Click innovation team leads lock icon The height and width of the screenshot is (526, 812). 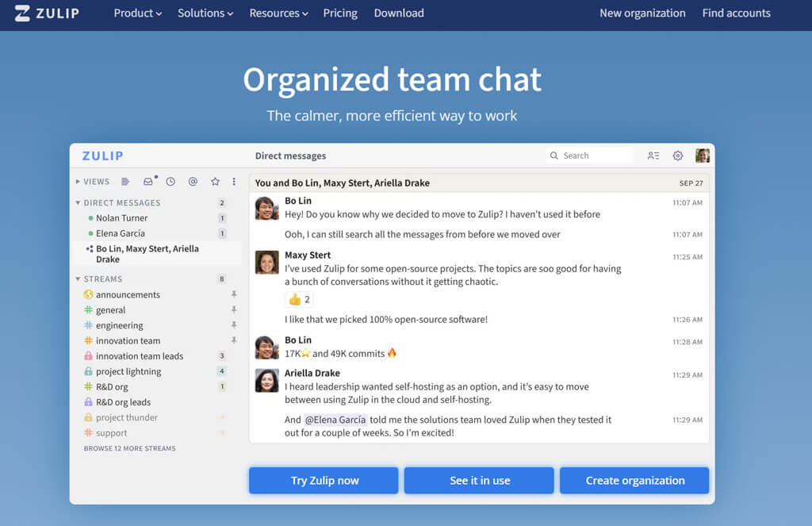coord(88,356)
